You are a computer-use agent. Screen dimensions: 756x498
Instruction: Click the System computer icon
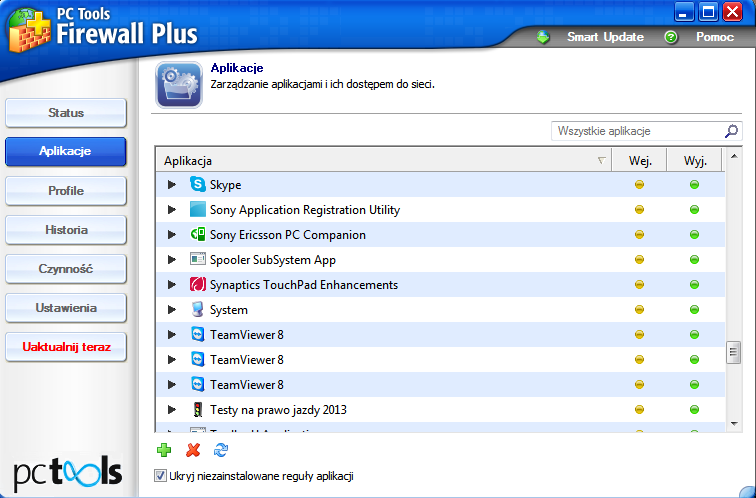[x=198, y=310]
